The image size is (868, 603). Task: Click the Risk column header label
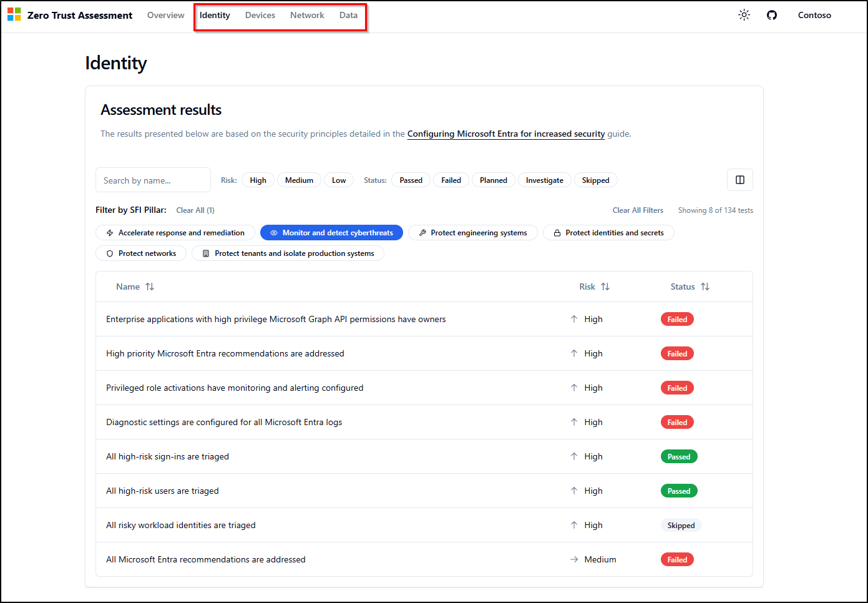tap(587, 287)
